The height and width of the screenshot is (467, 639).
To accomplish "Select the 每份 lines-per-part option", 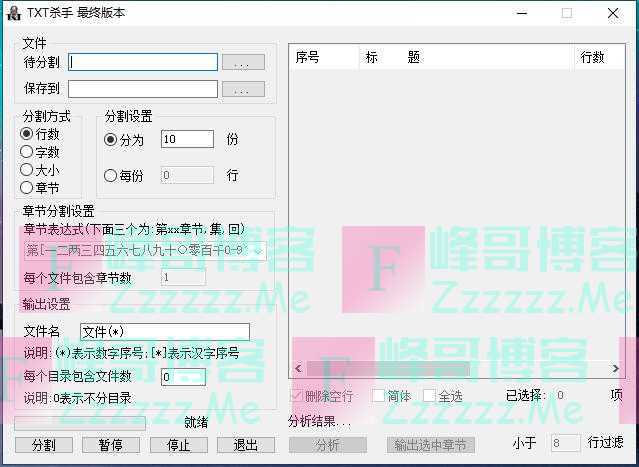I will (111, 176).
